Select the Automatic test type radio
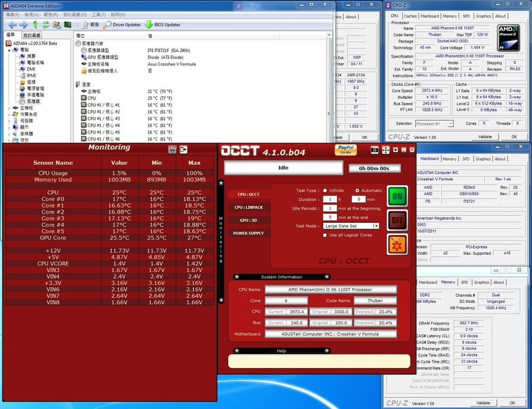Image resolution: width=532 pixels, height=409 pixels. (358, 190)
